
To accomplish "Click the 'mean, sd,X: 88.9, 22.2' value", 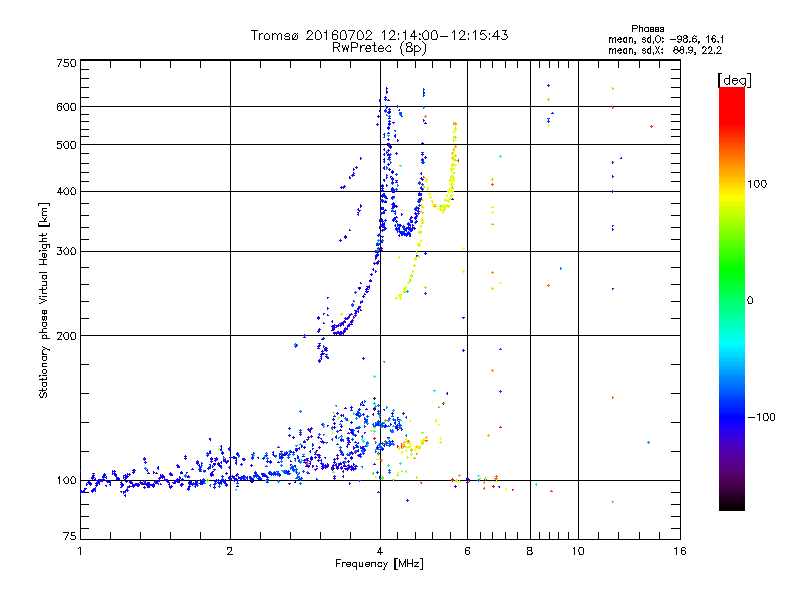I will 665,50.
